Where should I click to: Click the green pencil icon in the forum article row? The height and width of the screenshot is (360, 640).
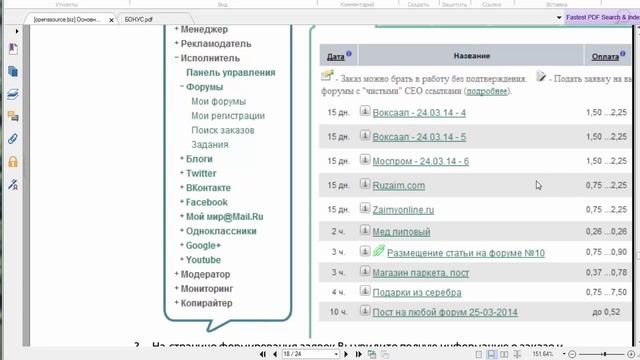[x=379, y=251]
